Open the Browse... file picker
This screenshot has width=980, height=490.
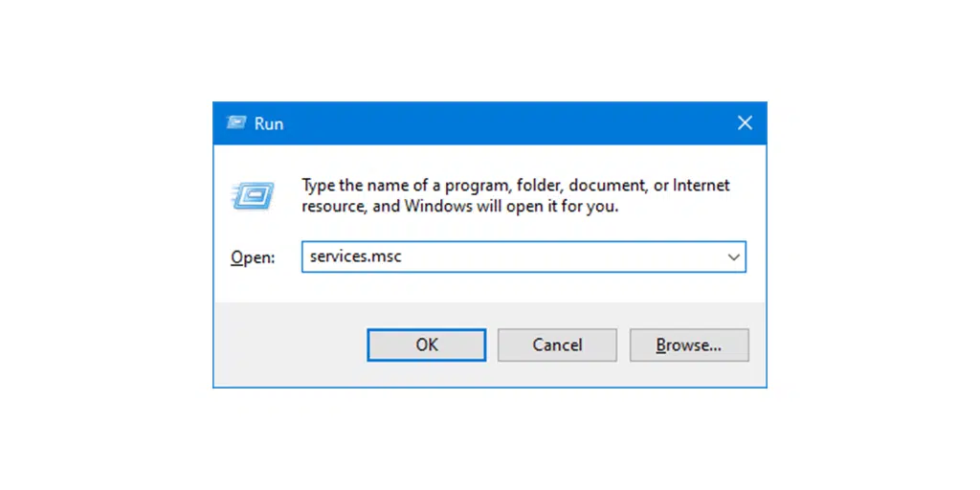tap(689, 345)
